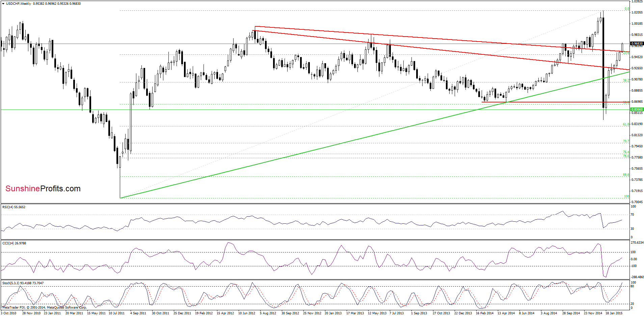Select the 70.7 Fibonacci level label
Viewport: 644px width, 316px height.
coord(626,141)
